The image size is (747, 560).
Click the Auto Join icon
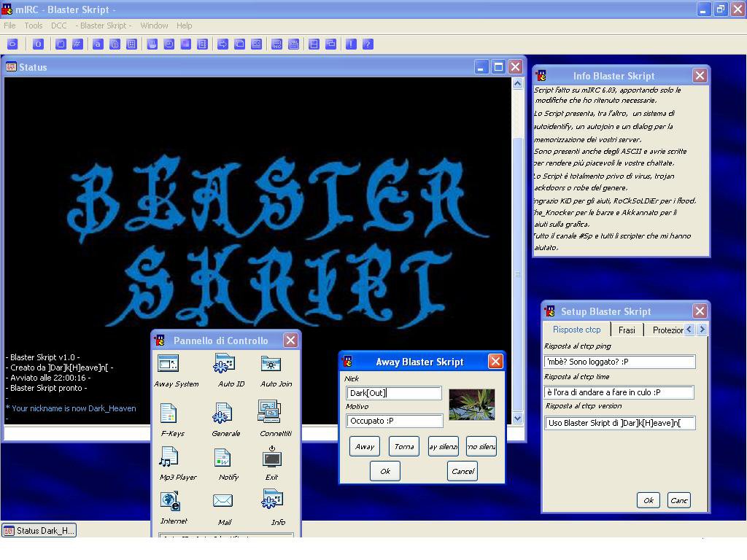[x=271, y=364]
